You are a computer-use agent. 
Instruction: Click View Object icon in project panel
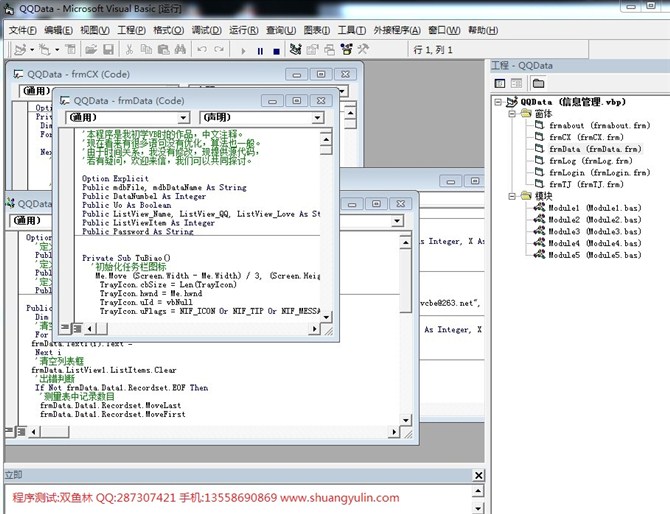pos(516,83)
